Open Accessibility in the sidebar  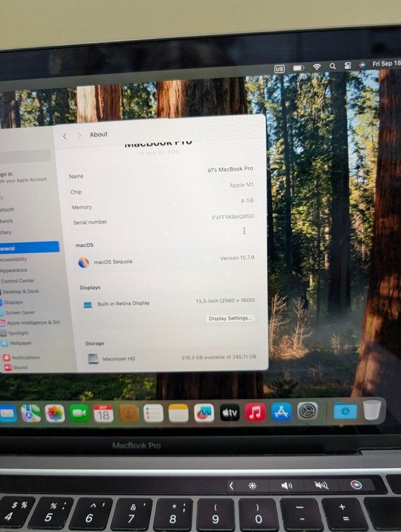(13, 259)
